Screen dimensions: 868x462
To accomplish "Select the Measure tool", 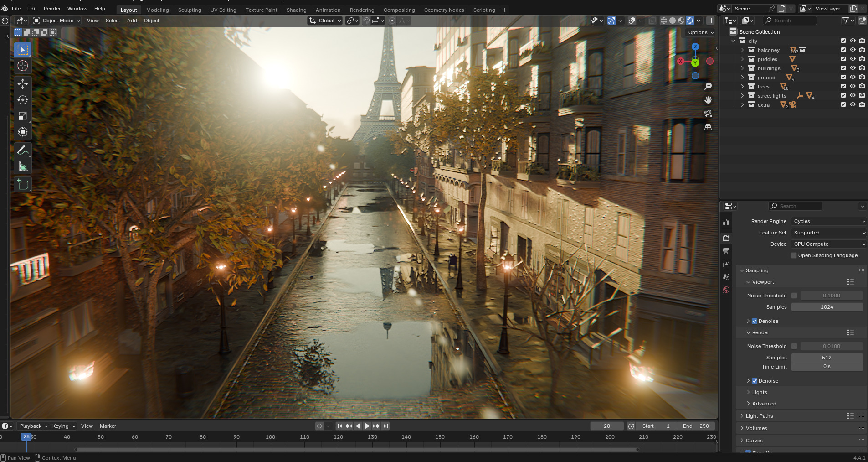I will tap(23, 166).
